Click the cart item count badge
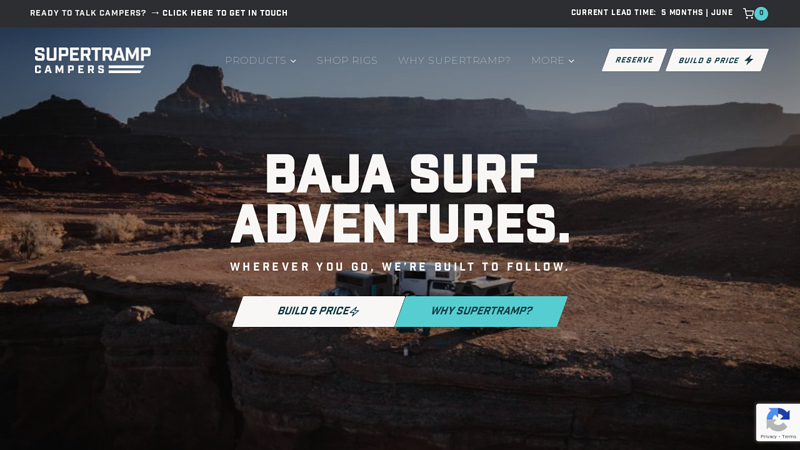Screen dimensions: 800x450 coord(761,13)
